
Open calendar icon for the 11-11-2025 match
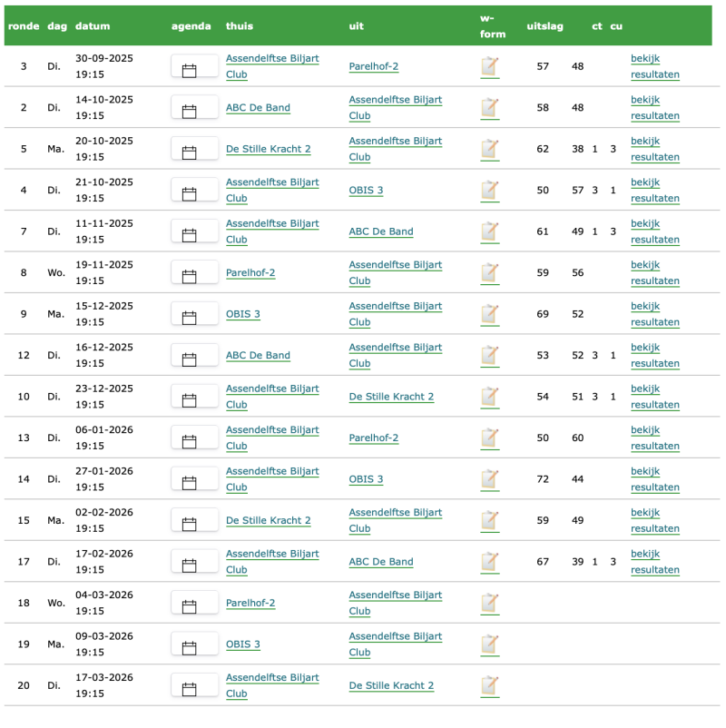(190, 235)
